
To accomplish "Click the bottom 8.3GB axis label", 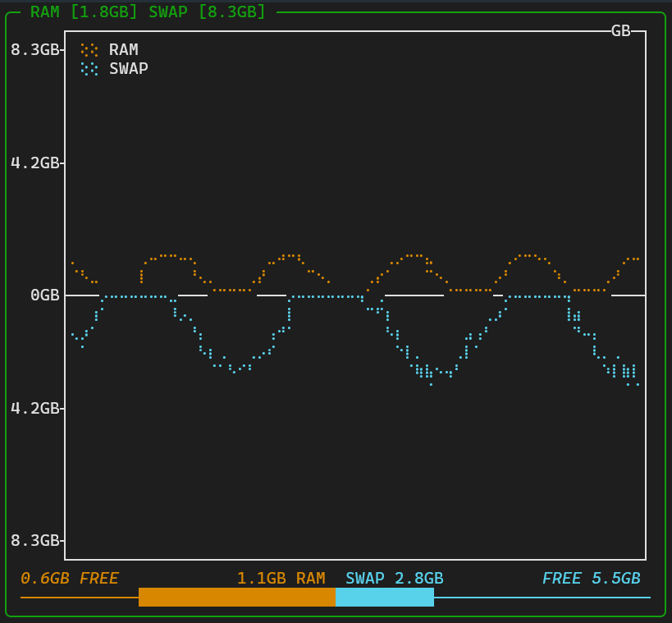I will pos(34,541).
